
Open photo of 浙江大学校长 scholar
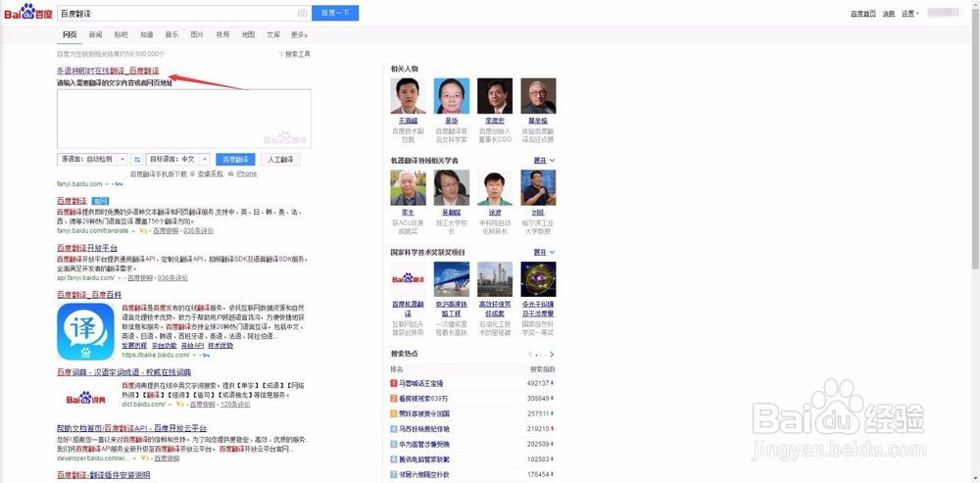(x=451, y=187)
